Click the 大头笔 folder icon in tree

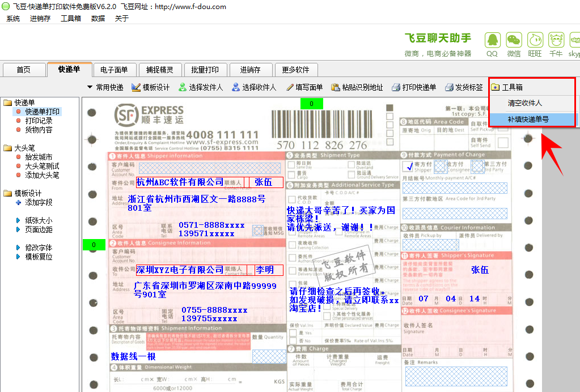point(8,148)
